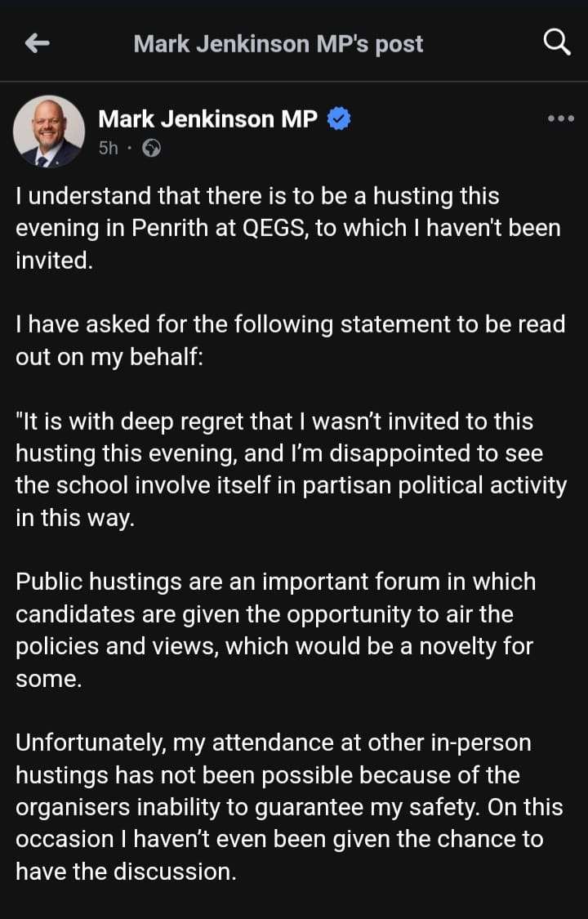Click the blue verified badge
Screen dimensions: 588x919
(339, 119)
